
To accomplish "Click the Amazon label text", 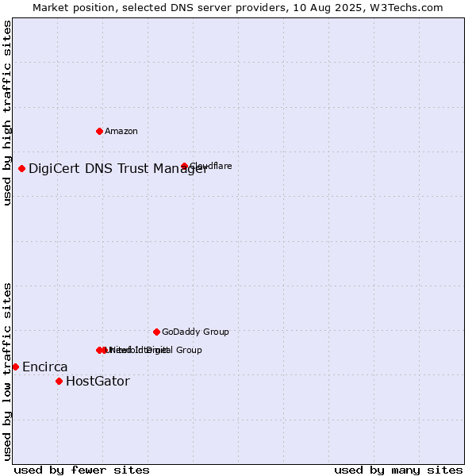I will point(121,132).
